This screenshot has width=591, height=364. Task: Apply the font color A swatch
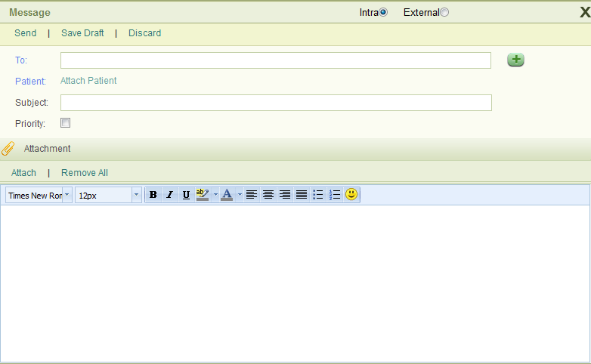click(227, 195)
